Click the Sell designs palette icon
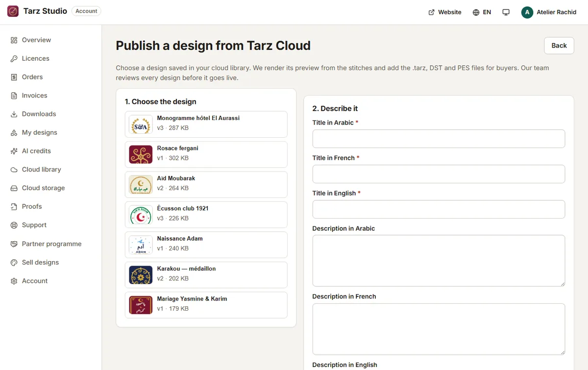Viewport: 588px width, 370px height. point(14,263)
